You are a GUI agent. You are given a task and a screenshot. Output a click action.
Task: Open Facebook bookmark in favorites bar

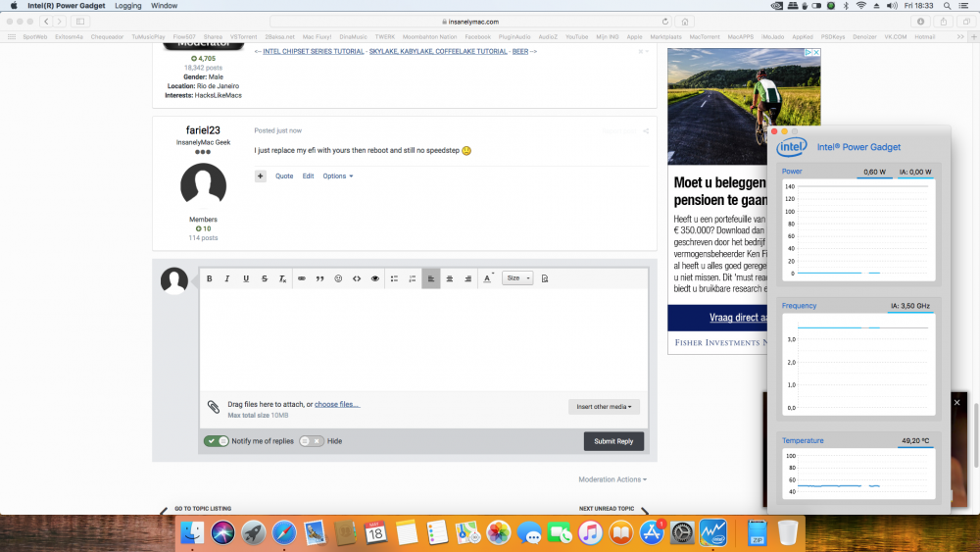pyautogui.click(x=477, y=37)
